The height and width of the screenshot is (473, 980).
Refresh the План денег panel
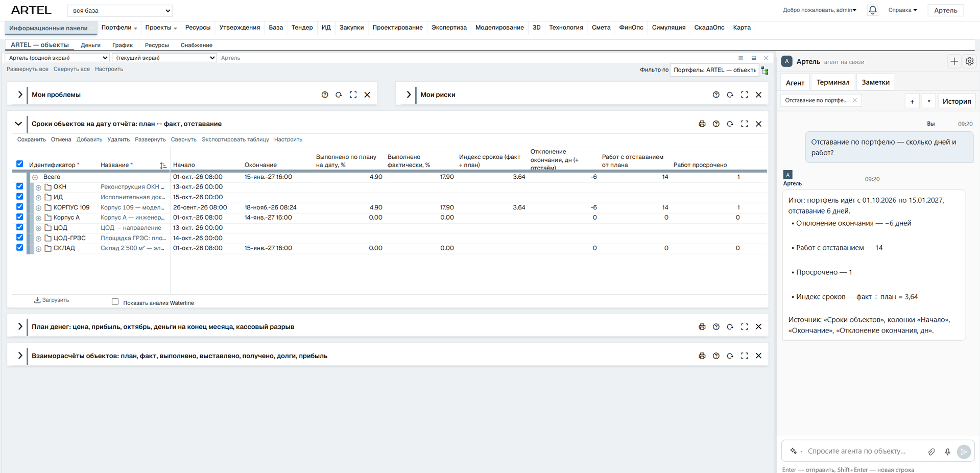(730, 326)
